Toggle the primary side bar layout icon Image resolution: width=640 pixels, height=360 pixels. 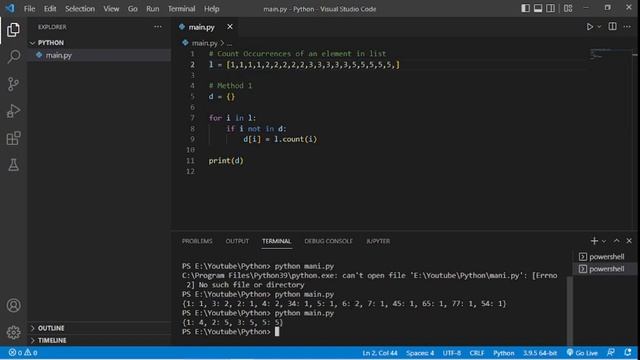pos(526,8)
